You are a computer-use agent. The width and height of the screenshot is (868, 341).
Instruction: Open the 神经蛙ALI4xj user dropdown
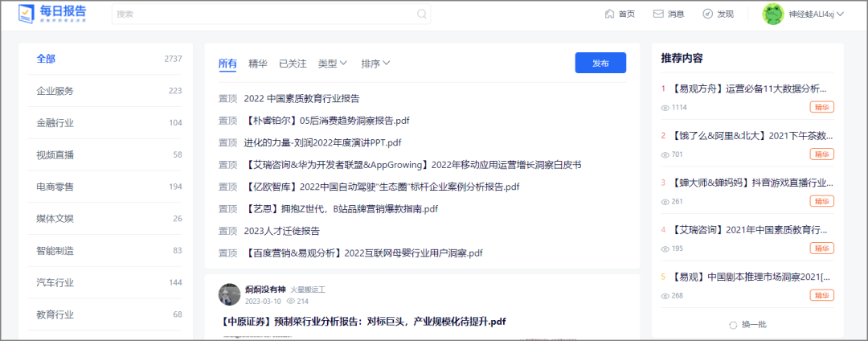click(816, 14)
